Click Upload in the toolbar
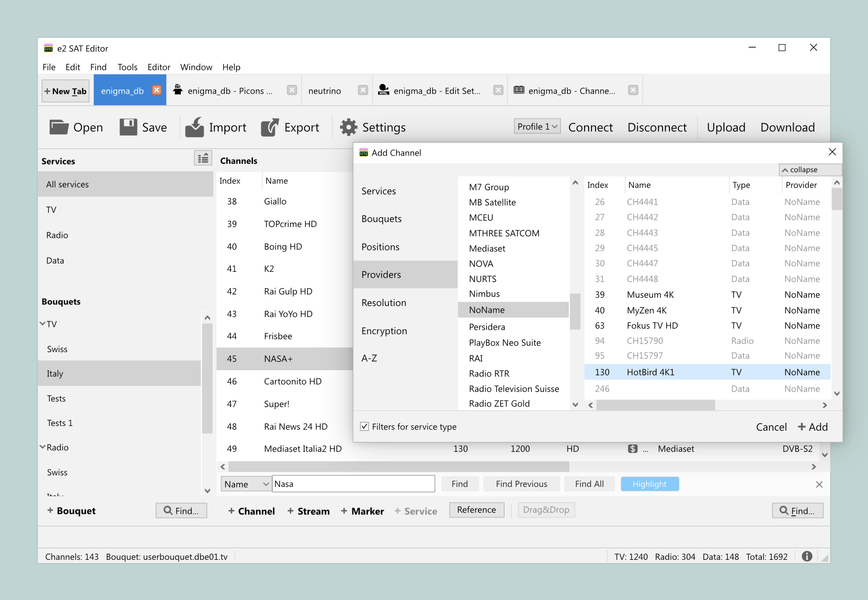 [726, 127]
